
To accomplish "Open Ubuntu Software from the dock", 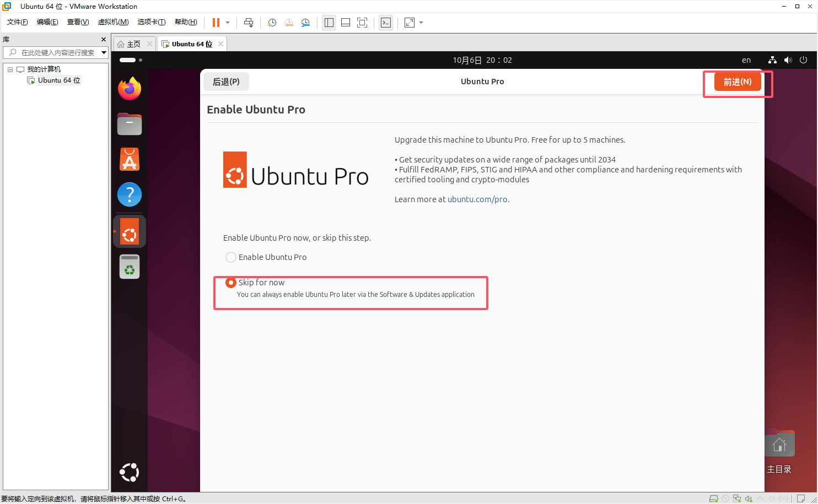I will 130,159.
